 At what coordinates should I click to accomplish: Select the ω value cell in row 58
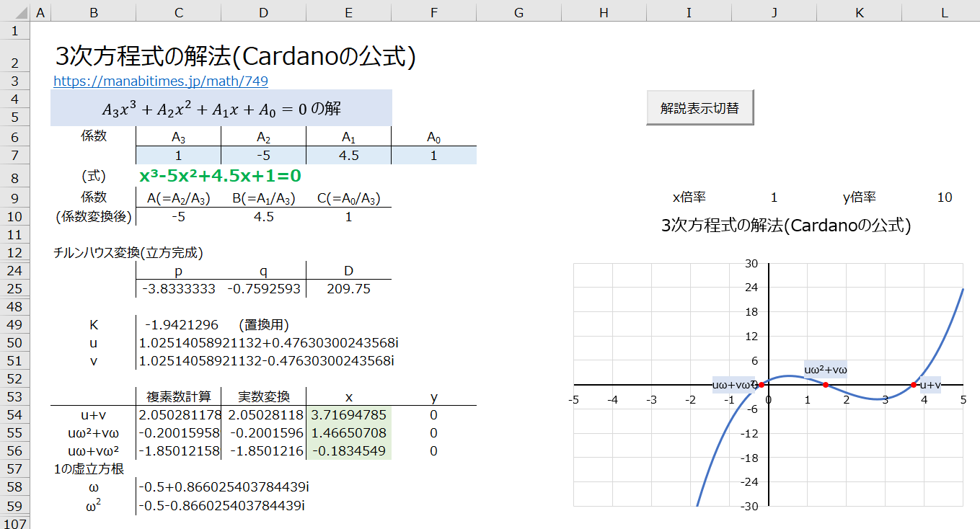pos(222,487)
